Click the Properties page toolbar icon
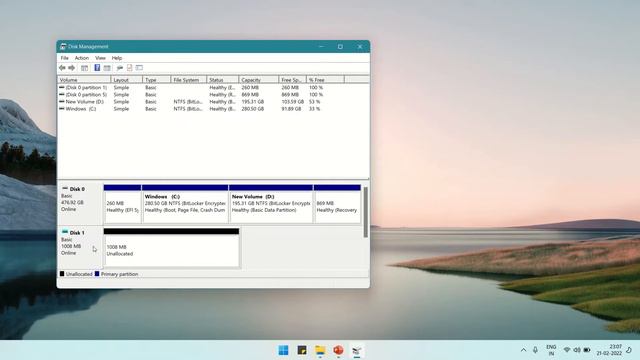This screenshot has width=640, height=360. point(129,68)
